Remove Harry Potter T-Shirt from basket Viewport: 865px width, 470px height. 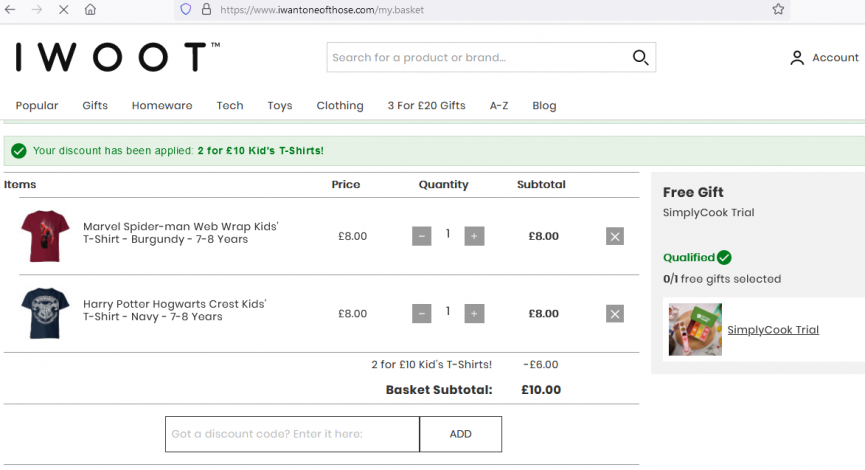(x=615, y=314)
